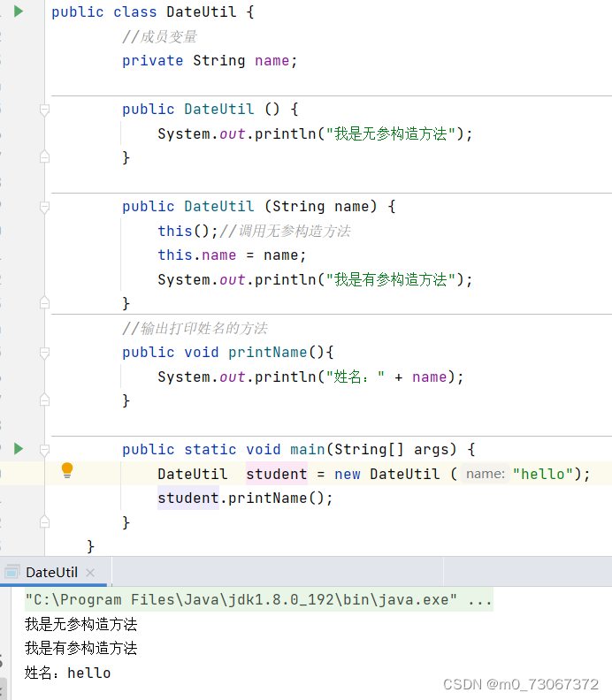Close the DateUtil run tab

pyautogui.click(x=90, y=573)
